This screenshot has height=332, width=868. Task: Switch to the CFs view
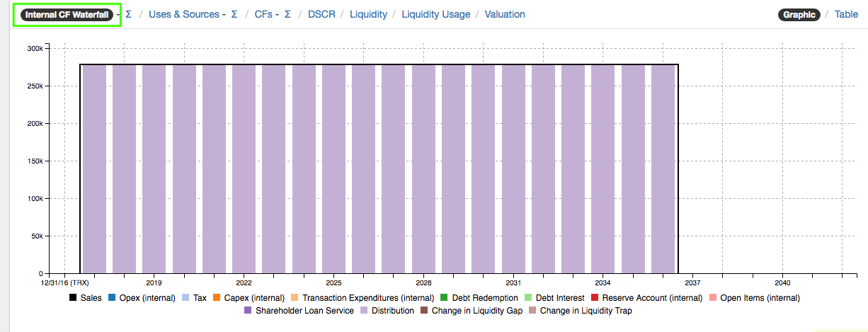point(263,14)
